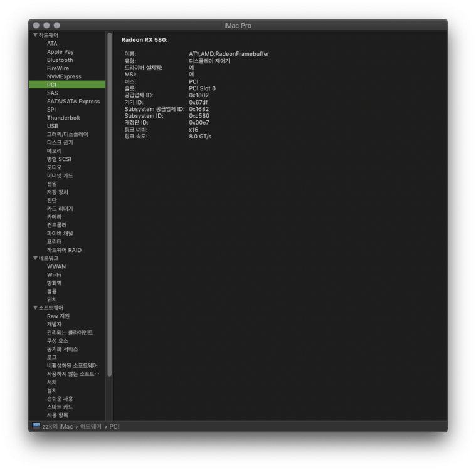The image size is (476, 470).
Task: Open Raw 지원 software entry
Action: coord(58,316)
